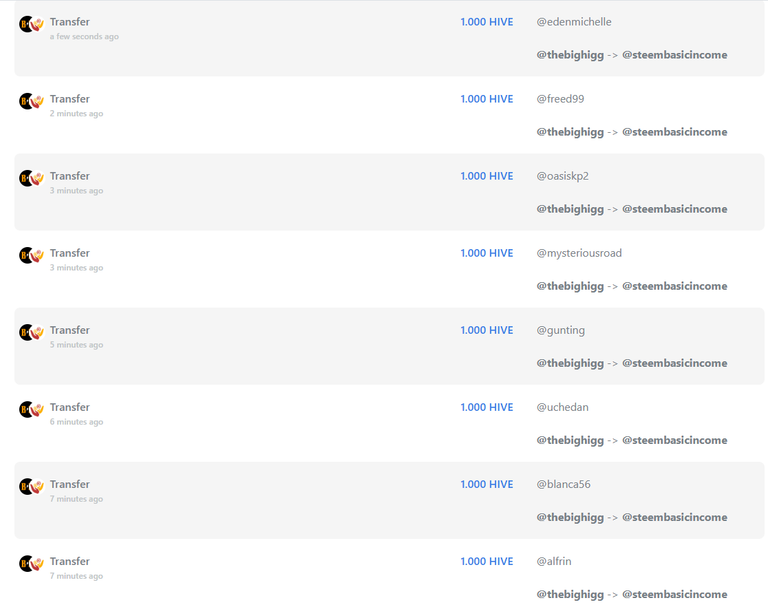Click the 1.000 HIVE amount for the alfrin transfer
768x607 pixels.
486,561
